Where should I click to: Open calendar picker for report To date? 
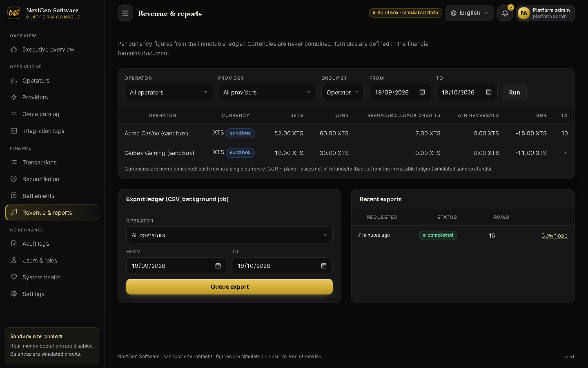[489, 92]
